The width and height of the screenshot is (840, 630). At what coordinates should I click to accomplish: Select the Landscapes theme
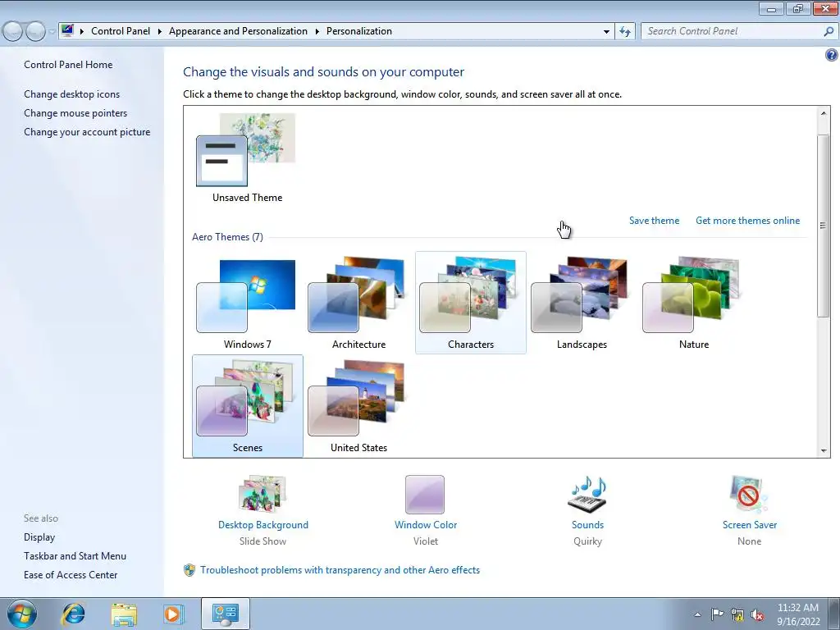point(582,303)
